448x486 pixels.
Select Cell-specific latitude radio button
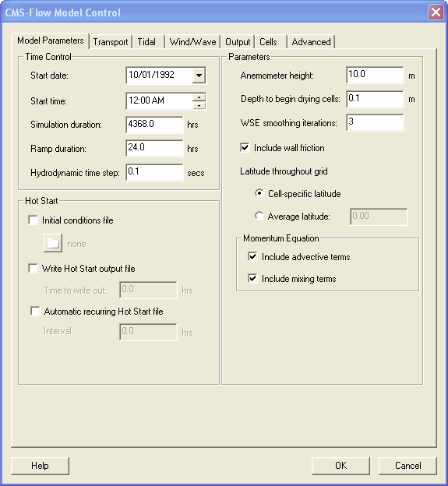click(x=259, y=193)
